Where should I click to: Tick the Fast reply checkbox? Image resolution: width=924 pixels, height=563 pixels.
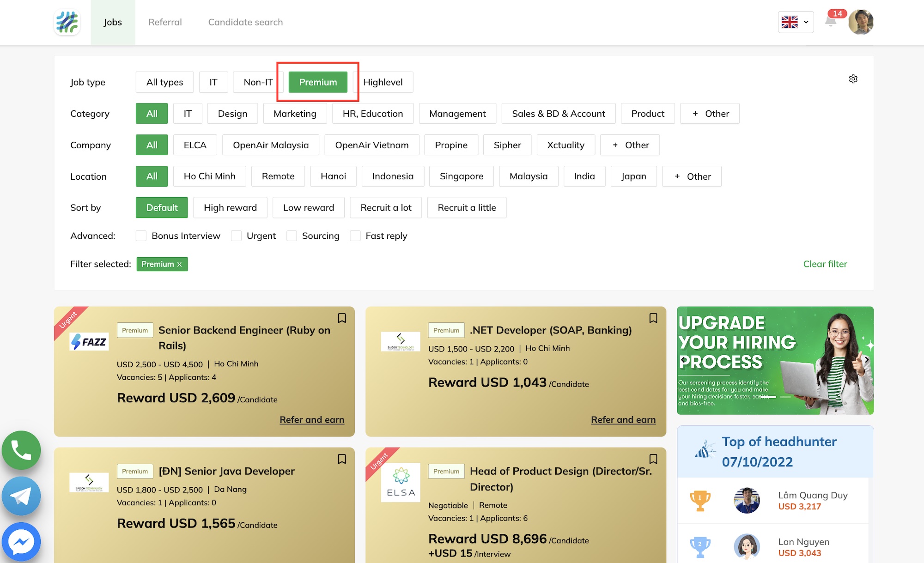355,236
